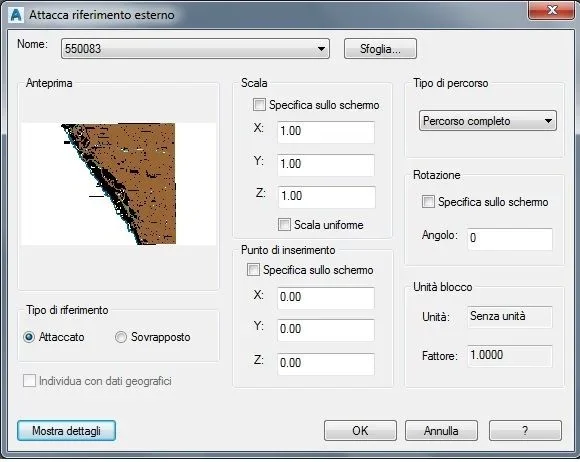580x462 pixels.
Task: Close the Attacca riferimento esterno dialog
Action: click(551, 10)
